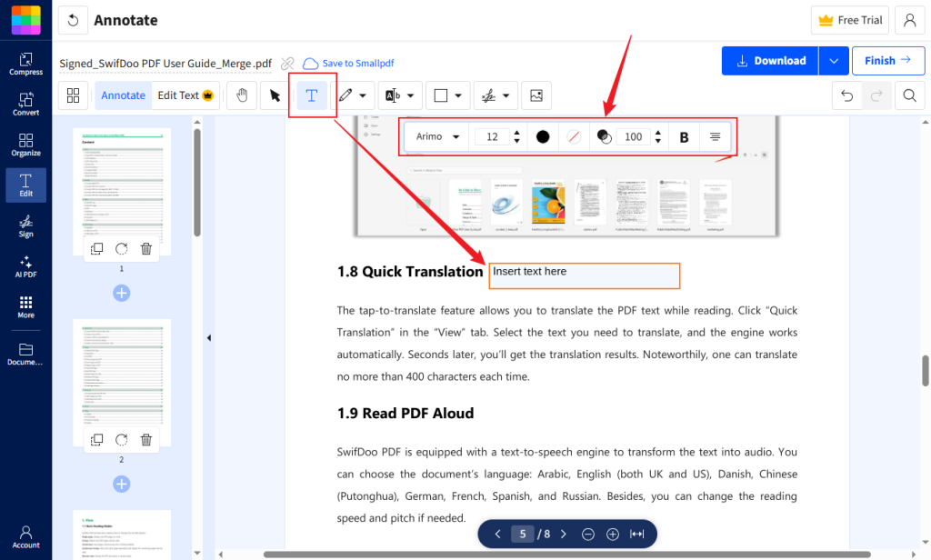Select the Highlight Text tool
Viewport: 931px width, 560px height.
point(391,95)
